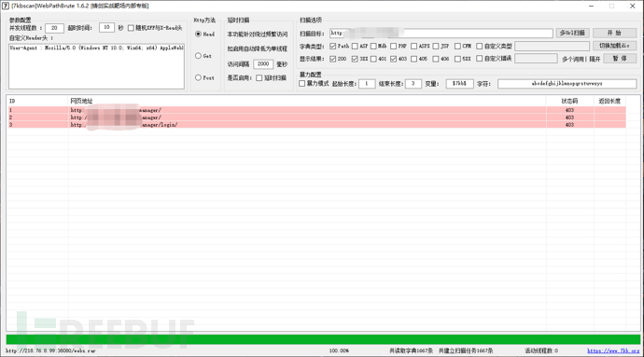
Task: Select the Post HTTP method radio button
Action: 198,77
